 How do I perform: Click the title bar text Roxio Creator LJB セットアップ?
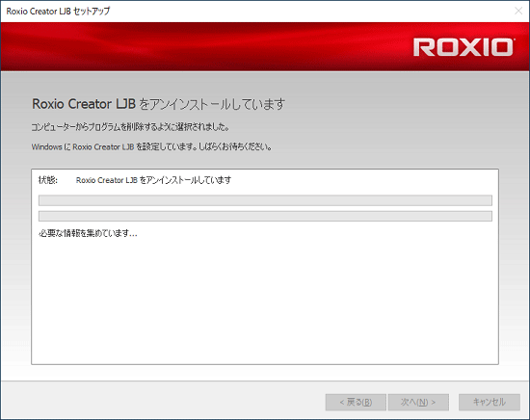pos(58,12)
